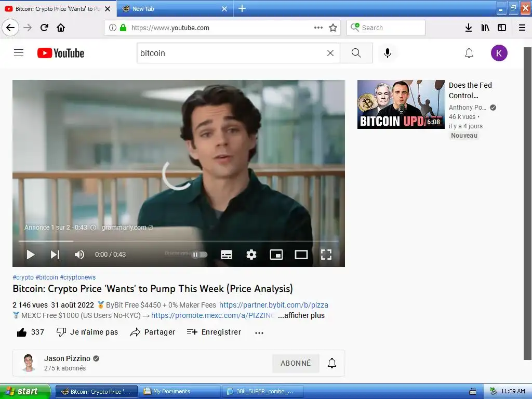Click the ABONNÉ subscribed button
This screenshot has height=399, width=532.
click(x=296, y=363)
